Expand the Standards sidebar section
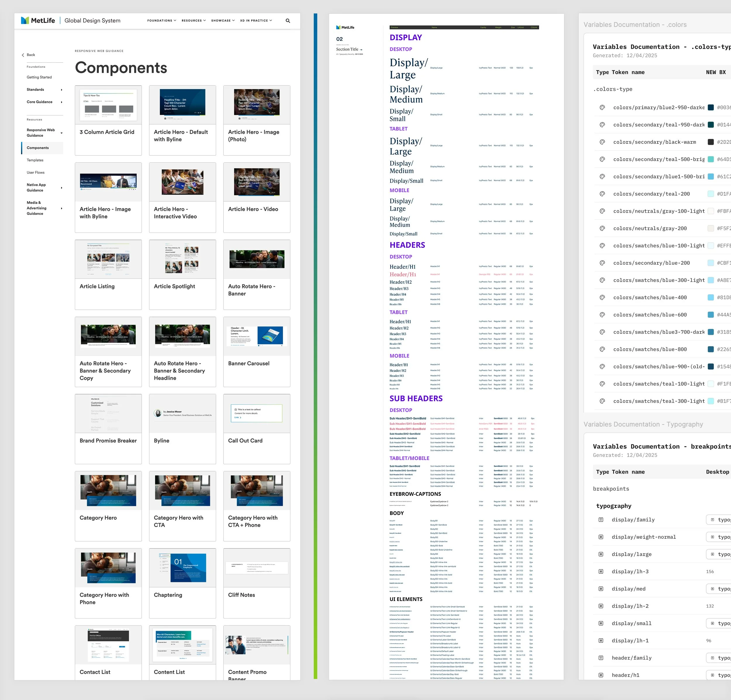This screenshot has height=700, width=731. coord(61,90)
